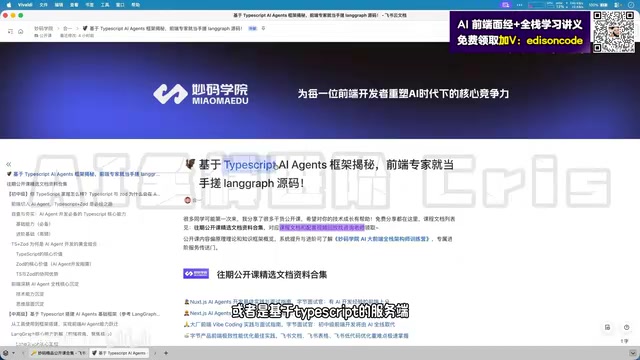Screen dimensions: 640x360
Task: Jump to TS与Zod的协同优势 in outline
Action: (37, 274)
